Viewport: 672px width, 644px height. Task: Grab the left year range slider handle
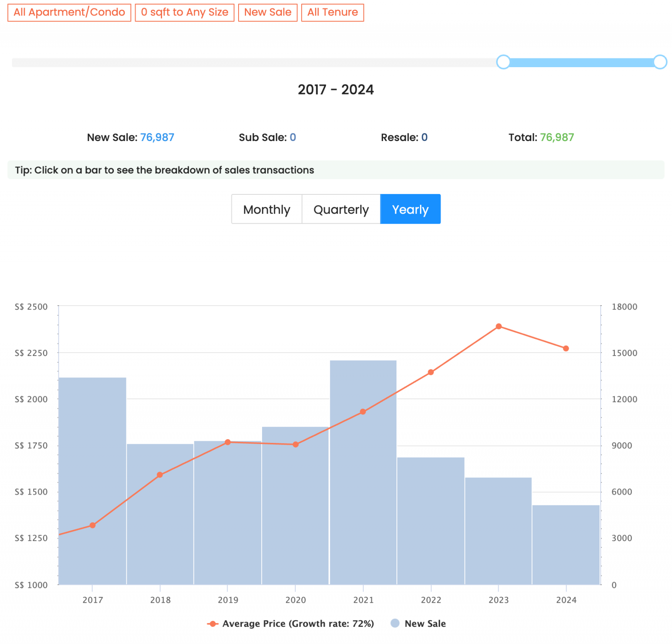pos(503,62)
